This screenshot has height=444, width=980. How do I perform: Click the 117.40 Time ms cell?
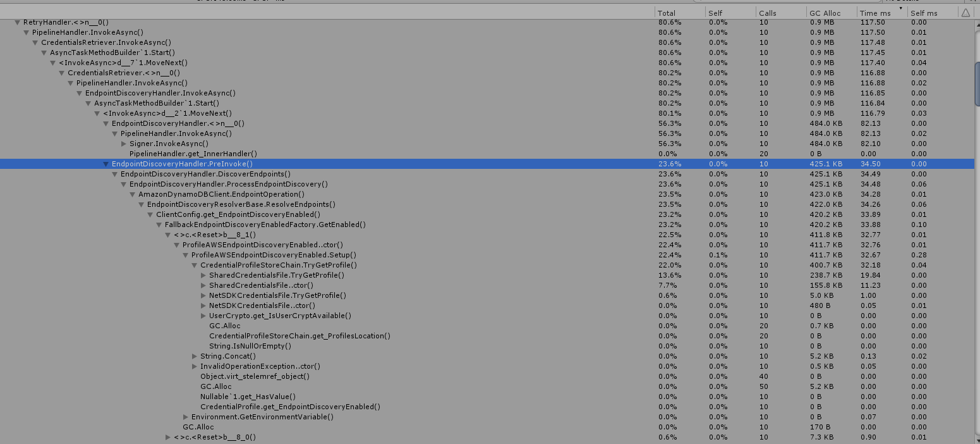(x=873, y=63)
